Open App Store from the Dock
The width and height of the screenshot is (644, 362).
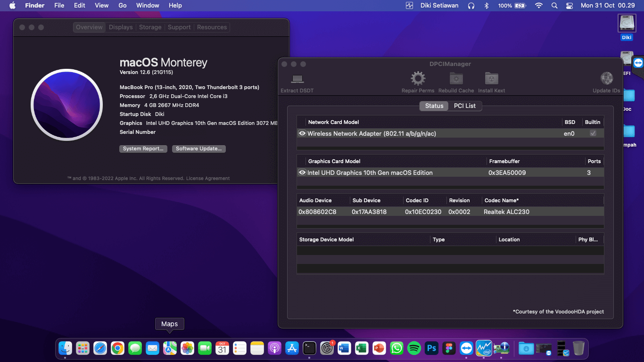click(292, 348)
